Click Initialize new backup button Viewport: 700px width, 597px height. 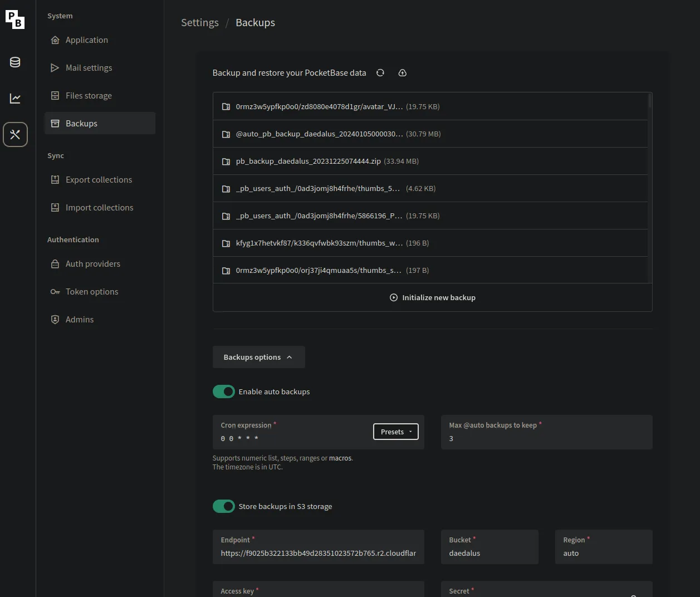click(x=433, y=298)
